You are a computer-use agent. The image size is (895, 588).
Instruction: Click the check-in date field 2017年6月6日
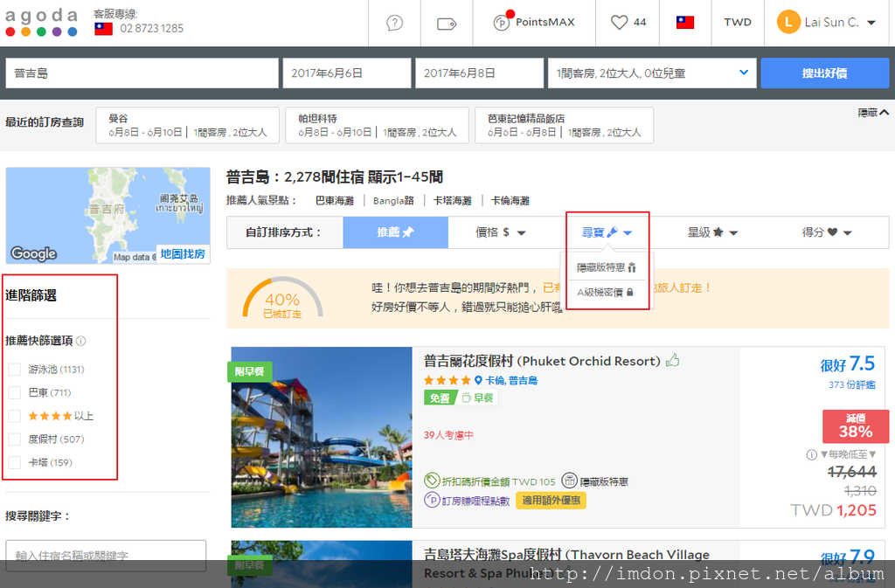(347, 73)
